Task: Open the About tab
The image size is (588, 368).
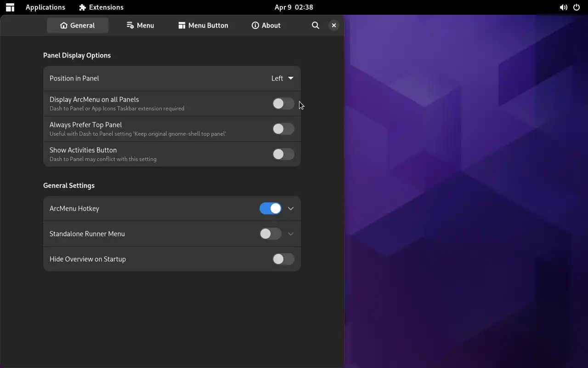Action: click(x=266, y=25)
